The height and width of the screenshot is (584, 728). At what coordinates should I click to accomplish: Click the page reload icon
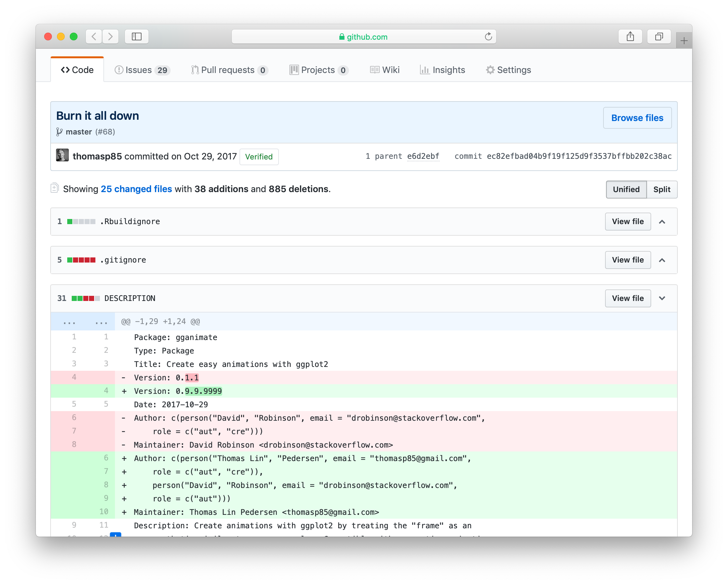(488, 36)
